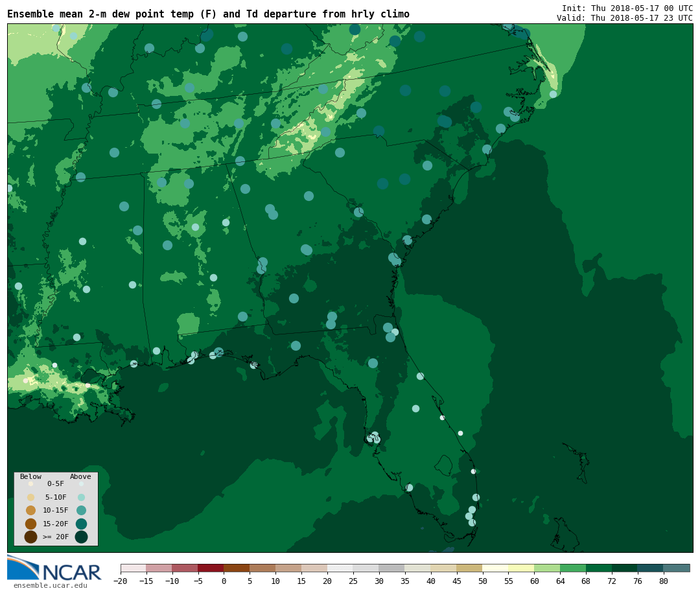Screen dimensions: 700x593
Task: Click the 50 to 55 pale yellow segment
Action: pyautogui.click(x=496, y=568)
